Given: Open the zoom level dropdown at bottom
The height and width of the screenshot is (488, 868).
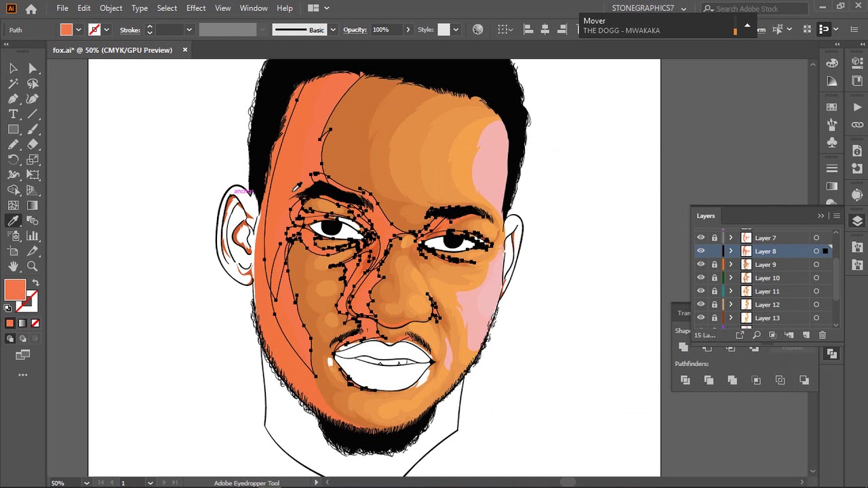Looking at the screenshot, I should pos(86,483).
